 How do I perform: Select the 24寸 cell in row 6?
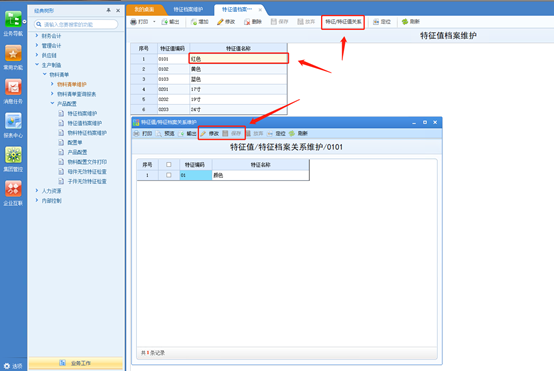pyautogui.click(x=238, y=110)
